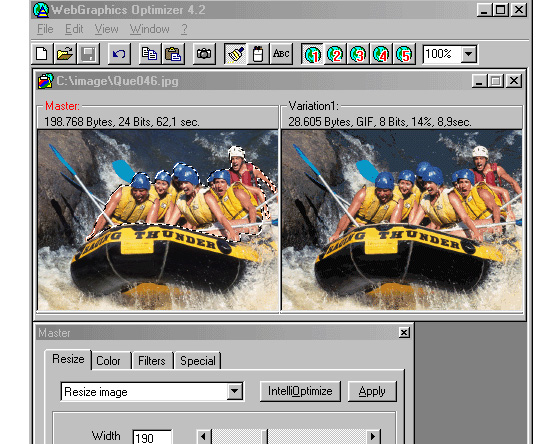560x444 pixels.
Task: Maximize the Que046.jpg document window
Action: (x=496, y=81)
